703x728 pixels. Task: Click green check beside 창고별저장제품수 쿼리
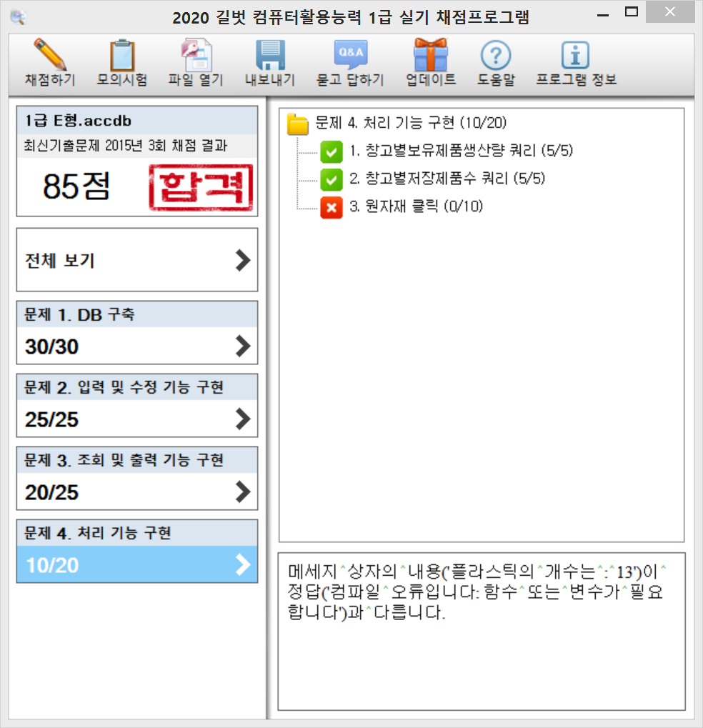click(x=331, y=179)
